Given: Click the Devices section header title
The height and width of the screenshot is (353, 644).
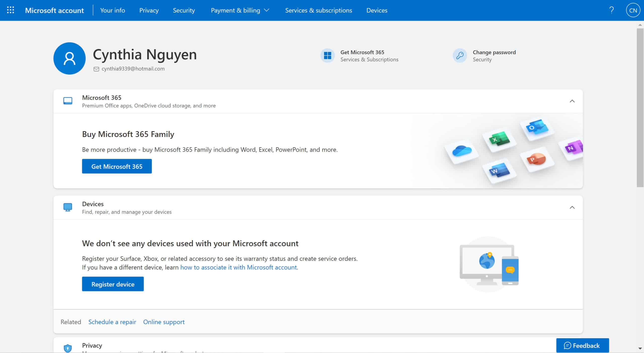Looking at the screenshot, I should (x=93, y=204).
